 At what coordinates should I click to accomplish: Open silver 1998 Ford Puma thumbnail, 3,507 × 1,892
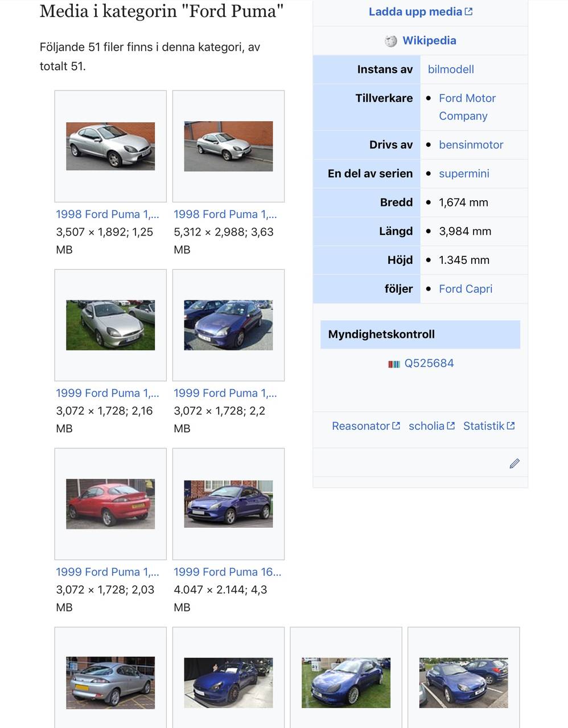tap(110, 146)
